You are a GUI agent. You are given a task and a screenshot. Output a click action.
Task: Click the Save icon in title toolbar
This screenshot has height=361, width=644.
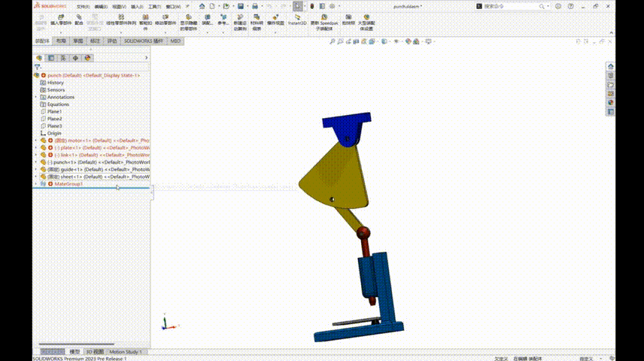(240, 6)
